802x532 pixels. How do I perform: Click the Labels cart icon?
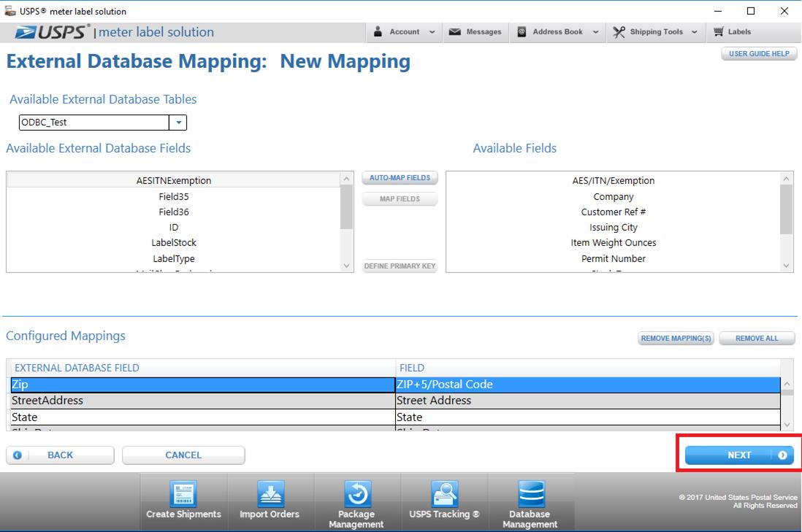(719, 31)
